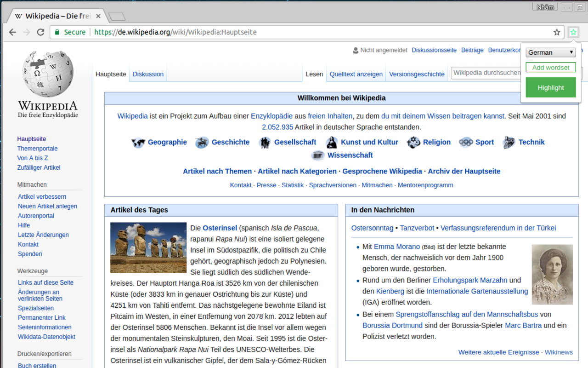
Task: Click the 2.052.935 article count link
Action: point(277,127)
